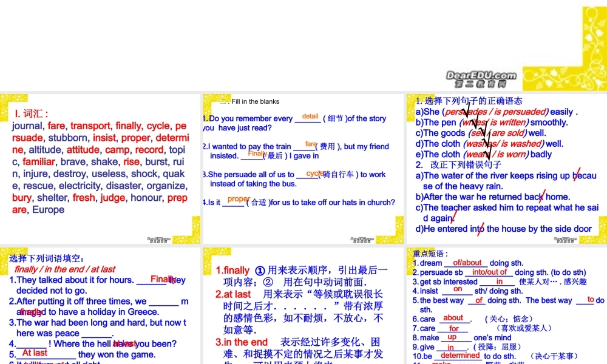Click the word stubborn in the vocabulary list

click(68, 138)
